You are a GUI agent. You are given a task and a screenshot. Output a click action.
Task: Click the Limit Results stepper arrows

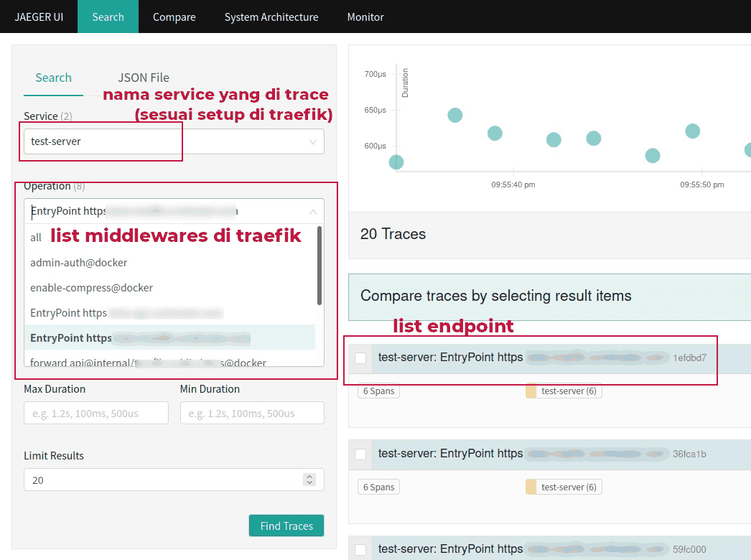point(309,480)
